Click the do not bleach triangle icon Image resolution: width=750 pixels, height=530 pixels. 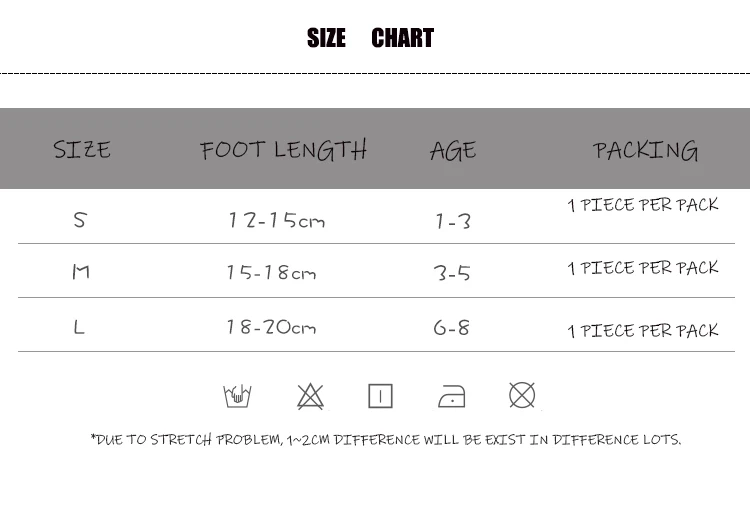click(x=310, y=396)
